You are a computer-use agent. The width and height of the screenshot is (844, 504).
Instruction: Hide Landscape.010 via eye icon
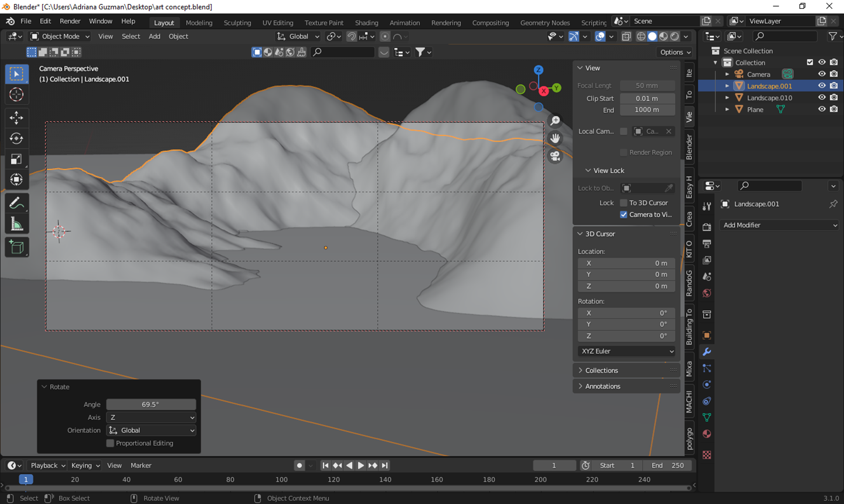(821, 98)
